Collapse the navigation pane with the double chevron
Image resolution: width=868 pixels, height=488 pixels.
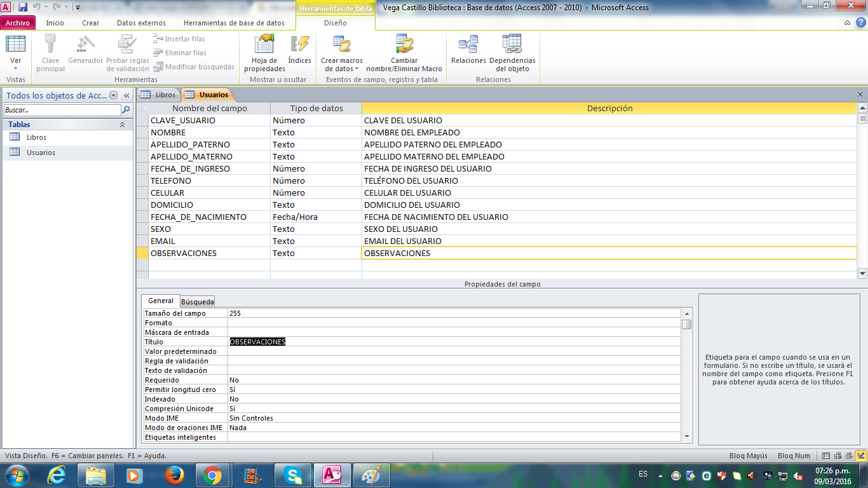pos(126,95)
